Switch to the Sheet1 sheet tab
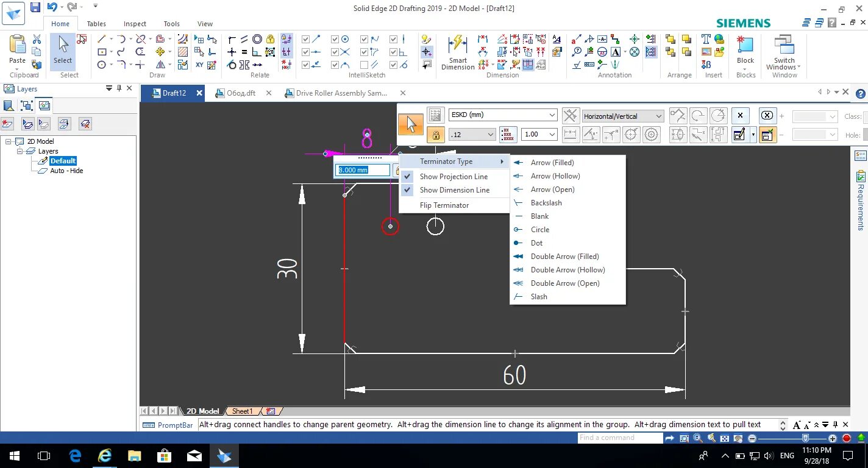868x468 pixels. [x=242, y=411]
